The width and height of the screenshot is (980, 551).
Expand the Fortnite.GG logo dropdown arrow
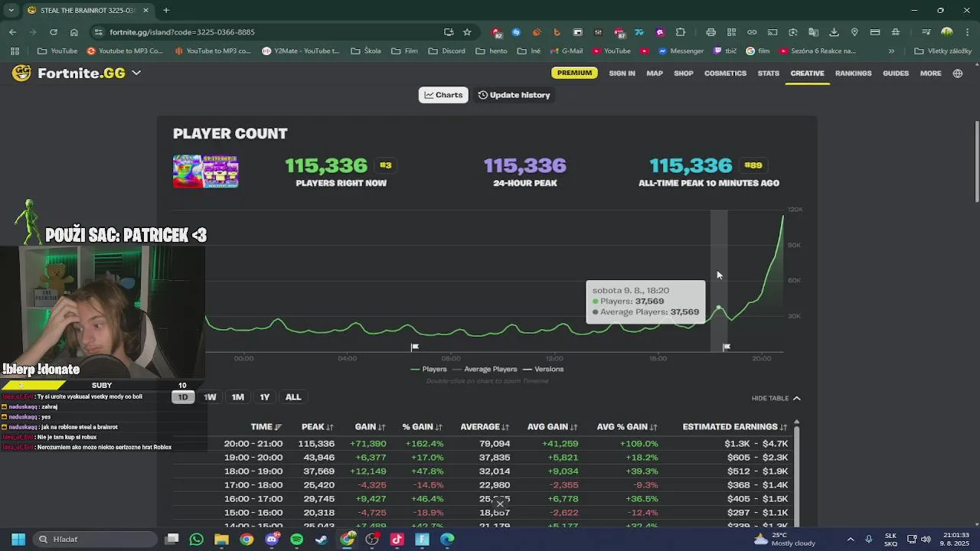136,73
